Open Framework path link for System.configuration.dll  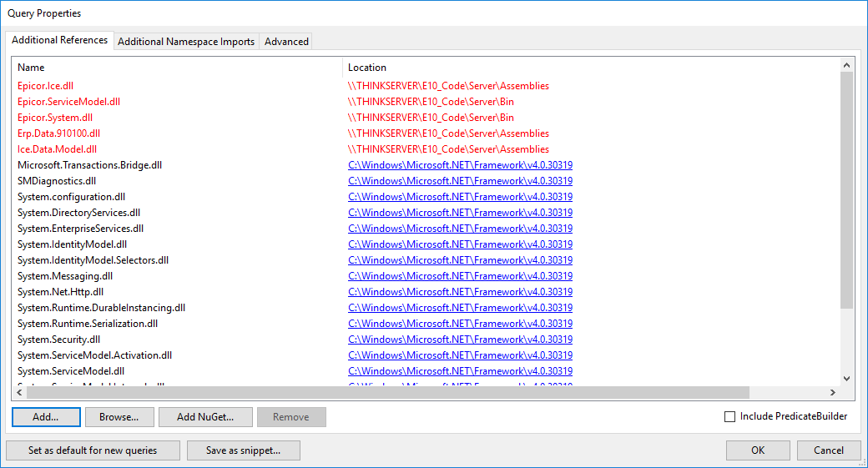click(x=460, y=197)
